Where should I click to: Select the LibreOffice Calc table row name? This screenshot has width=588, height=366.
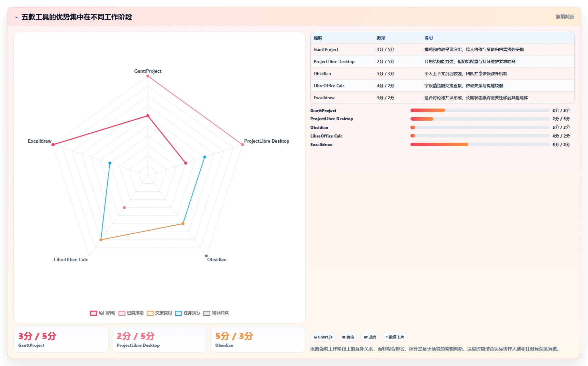click(x=329, y=86)
